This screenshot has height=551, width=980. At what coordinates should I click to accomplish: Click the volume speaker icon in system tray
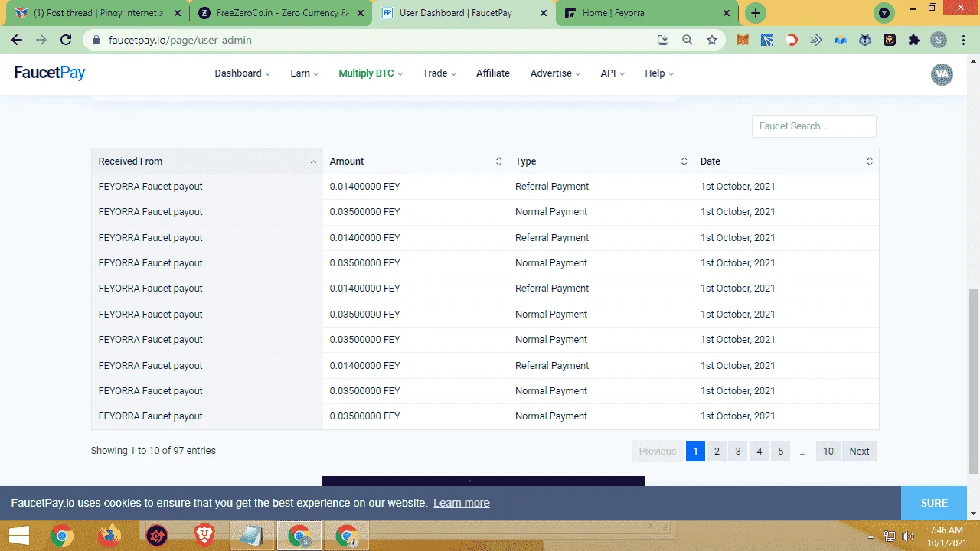908,536
